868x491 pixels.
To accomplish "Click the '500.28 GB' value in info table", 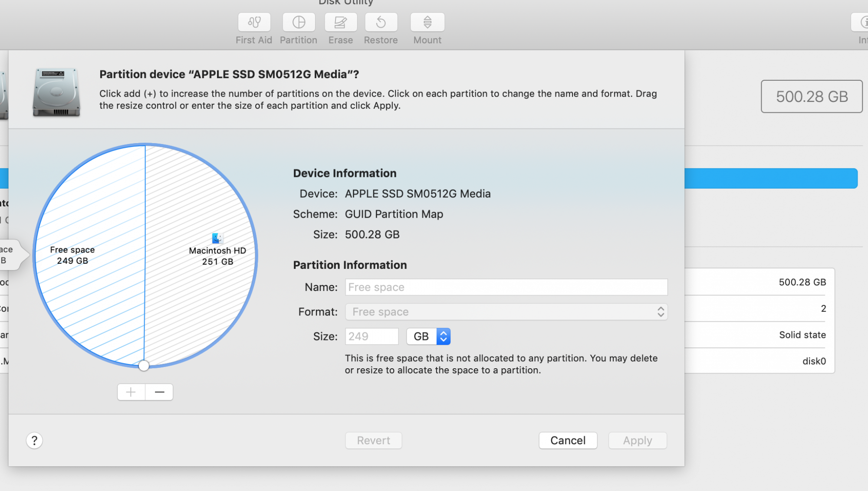I will [802, 282].
